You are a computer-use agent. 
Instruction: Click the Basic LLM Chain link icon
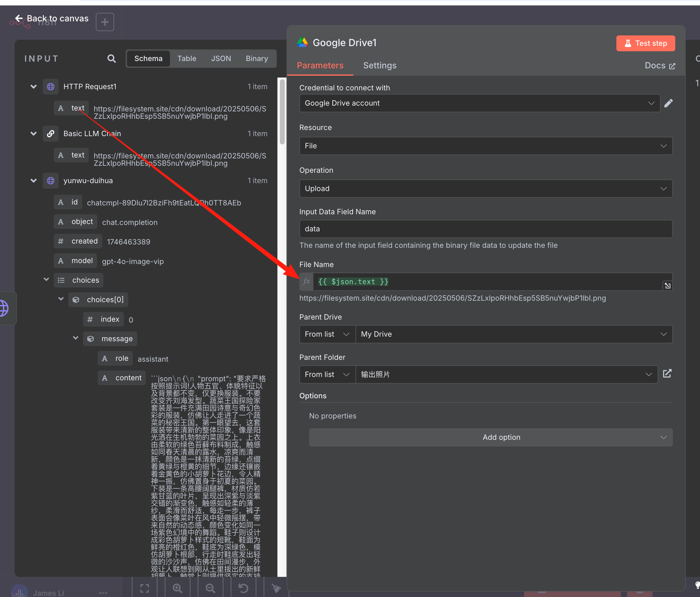click(x=51, y=133)
